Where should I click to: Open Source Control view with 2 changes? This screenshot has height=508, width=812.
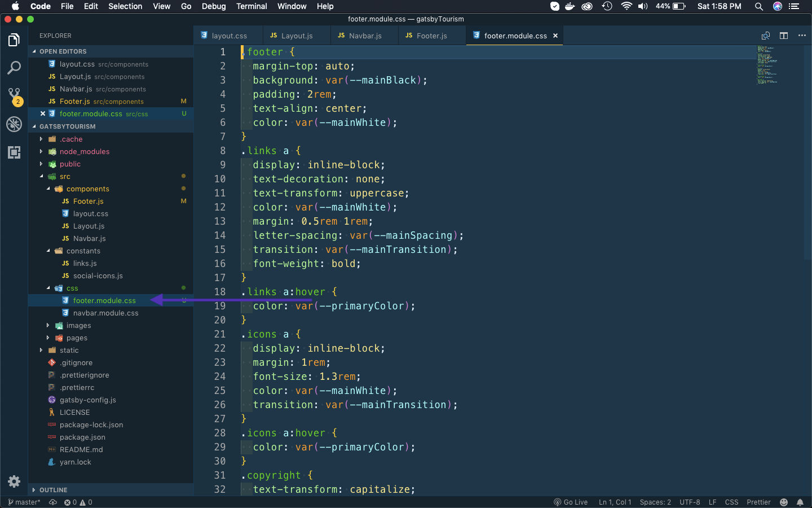(14, 96)
